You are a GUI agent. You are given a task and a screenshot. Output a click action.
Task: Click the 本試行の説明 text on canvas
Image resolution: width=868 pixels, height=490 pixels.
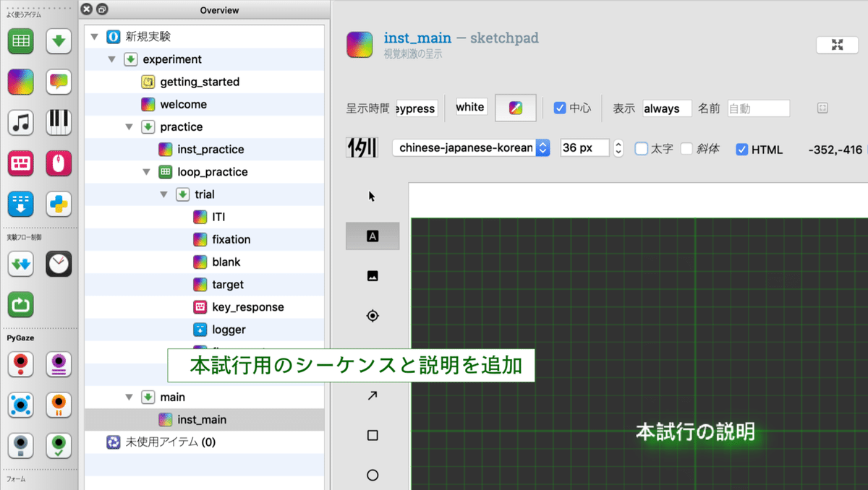[696, 432]
